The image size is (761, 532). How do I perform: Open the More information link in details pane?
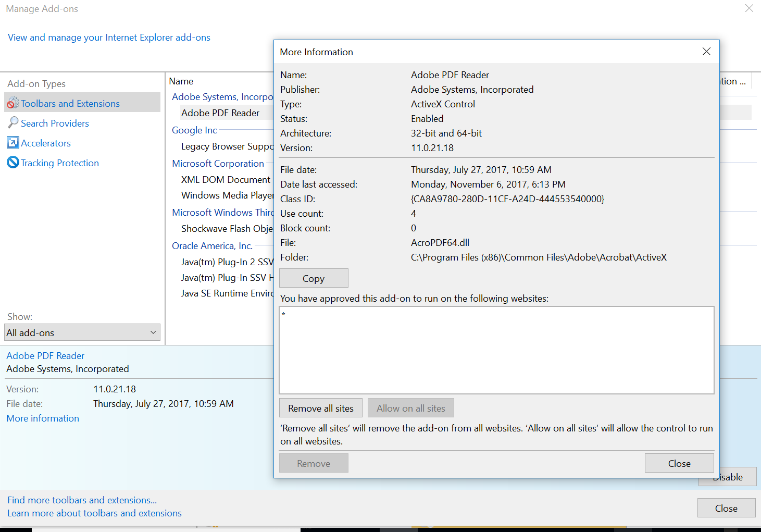43,418
